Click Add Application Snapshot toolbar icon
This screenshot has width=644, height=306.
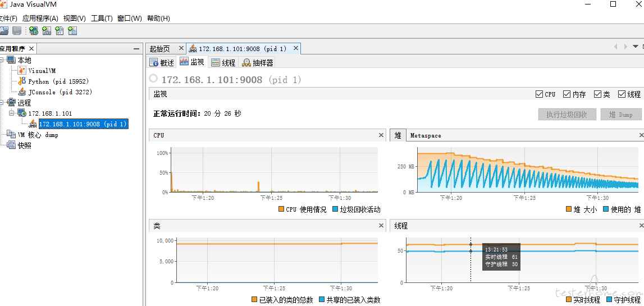point(72,30)
